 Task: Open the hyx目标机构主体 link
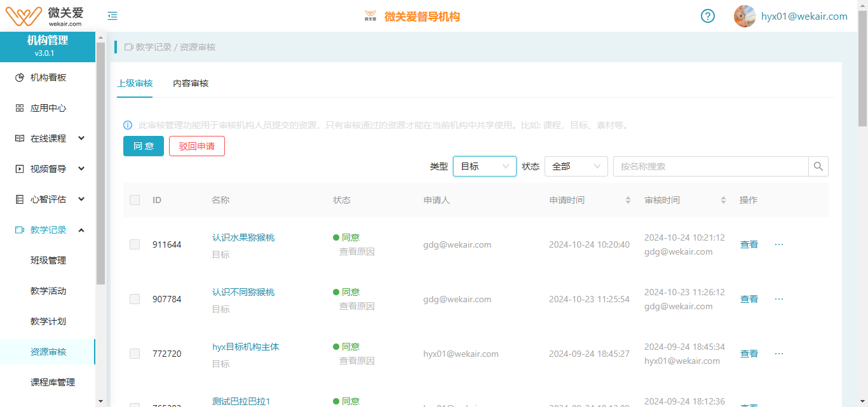click(x=246, y=347)
